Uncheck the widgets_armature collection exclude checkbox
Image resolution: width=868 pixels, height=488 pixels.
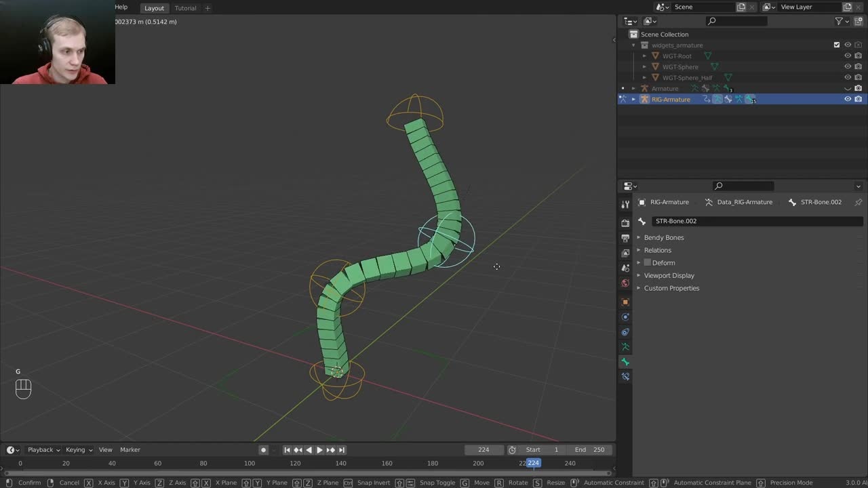pos(836,45)
